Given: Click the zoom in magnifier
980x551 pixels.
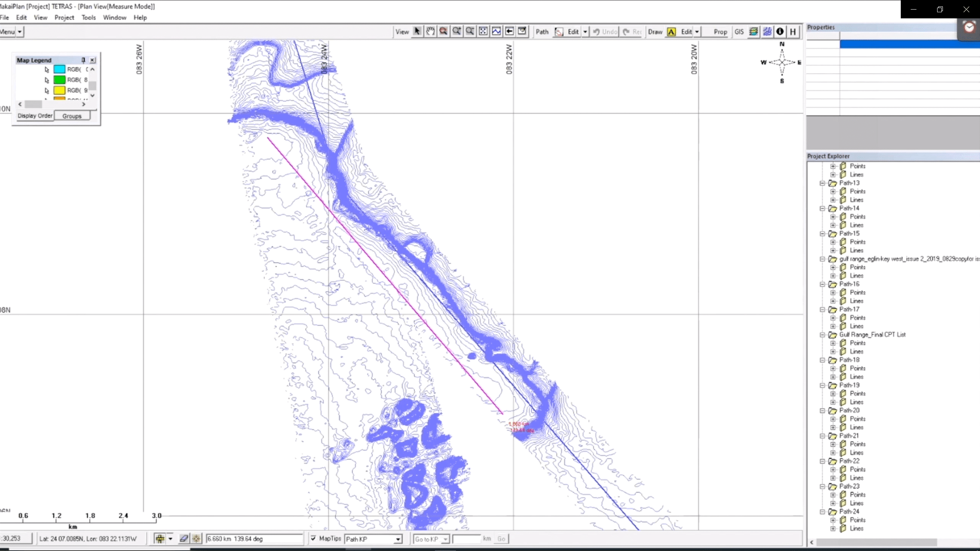Looking at the screenshot, I should pos(456,31).
